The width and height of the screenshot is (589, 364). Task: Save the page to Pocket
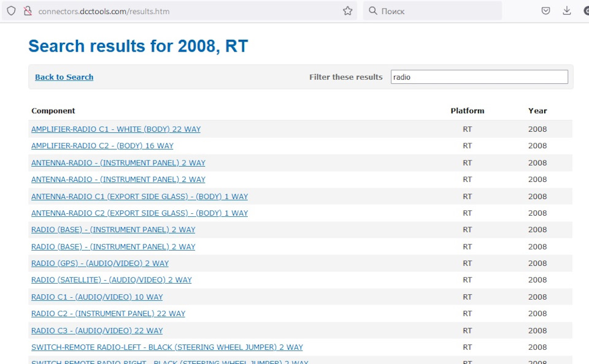(x=546, y=11)
